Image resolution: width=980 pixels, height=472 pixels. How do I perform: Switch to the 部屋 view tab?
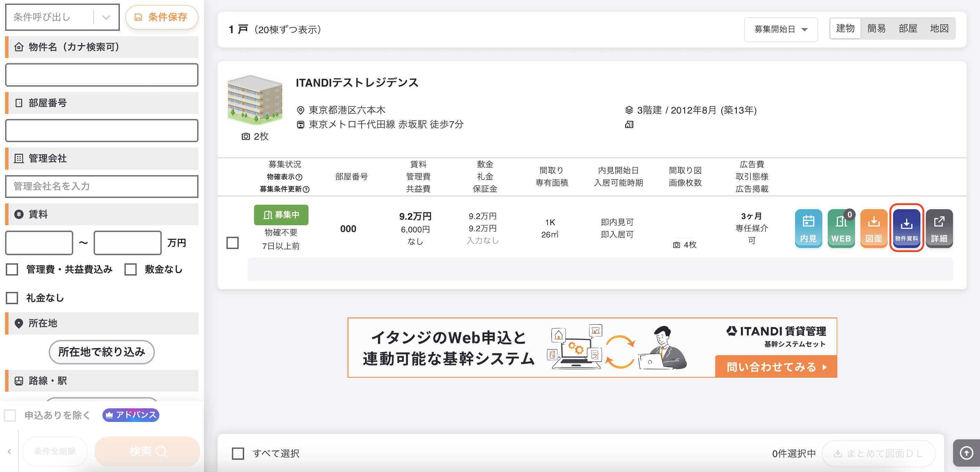click(x=908, y=29)
